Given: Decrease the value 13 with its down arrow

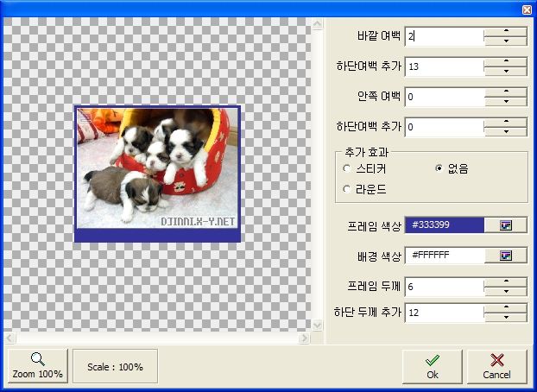Looking at the screenshot, I should coord(506,72).
